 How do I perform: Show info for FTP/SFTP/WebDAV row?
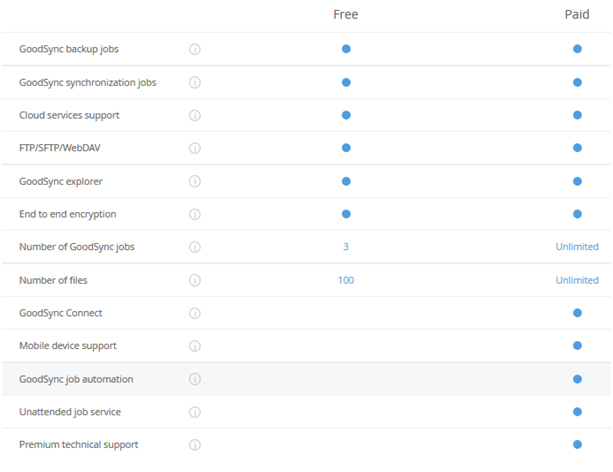click(x=195, y=148)
